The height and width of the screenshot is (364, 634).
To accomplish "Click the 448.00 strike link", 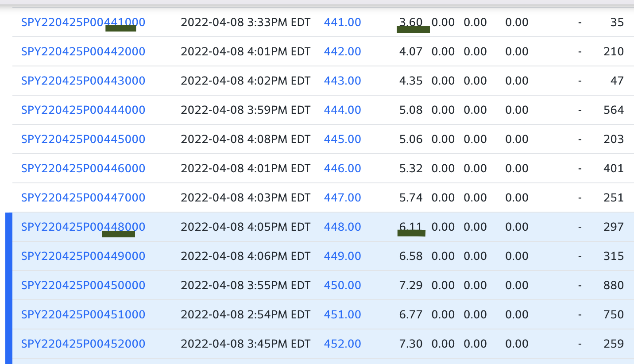I will pos(343,227).
